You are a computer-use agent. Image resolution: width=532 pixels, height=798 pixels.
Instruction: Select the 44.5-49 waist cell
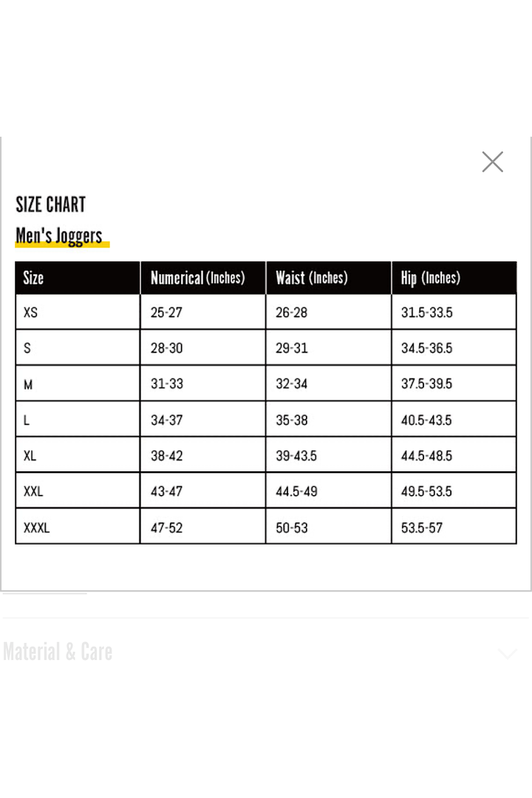296,491
